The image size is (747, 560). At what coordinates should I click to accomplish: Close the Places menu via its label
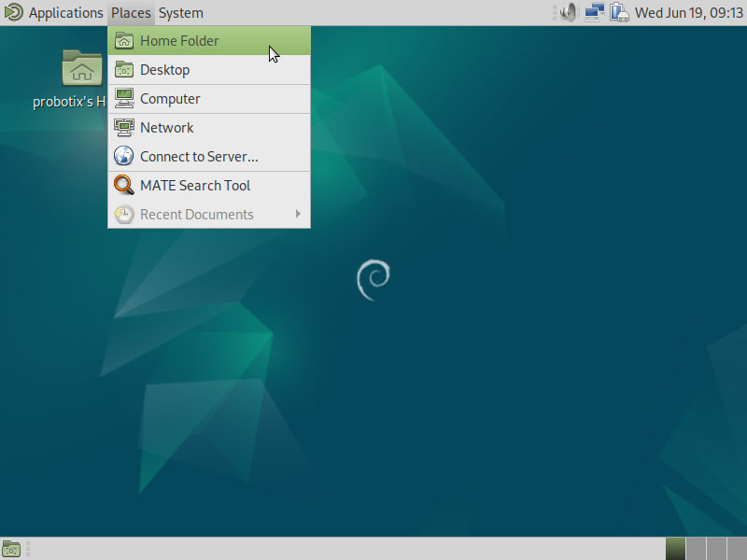point(131,13)
